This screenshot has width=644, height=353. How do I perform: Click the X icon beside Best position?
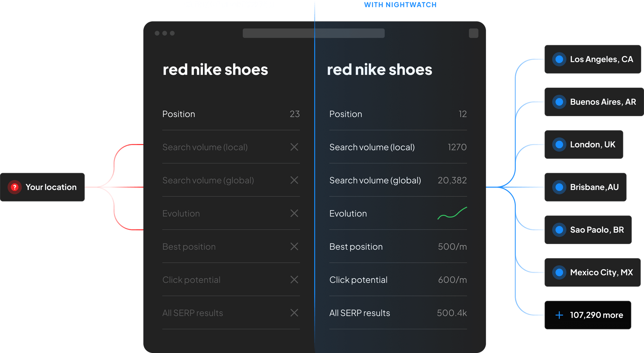[294, 247]
